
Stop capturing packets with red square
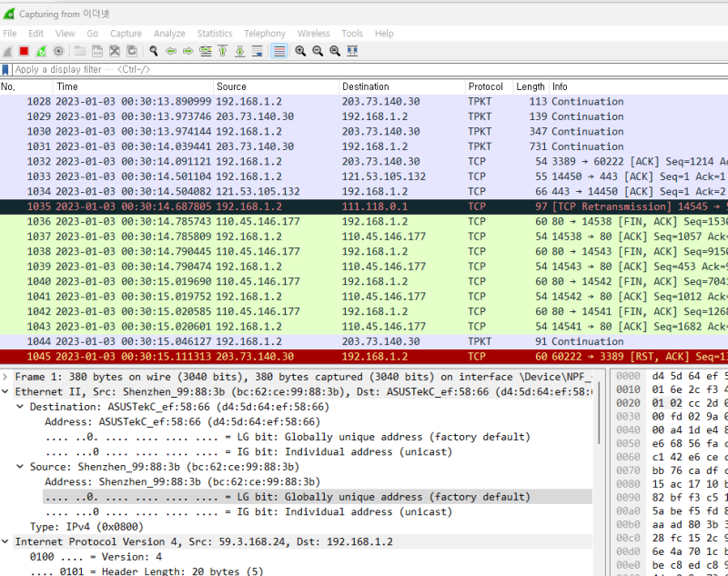pos(25,51)
